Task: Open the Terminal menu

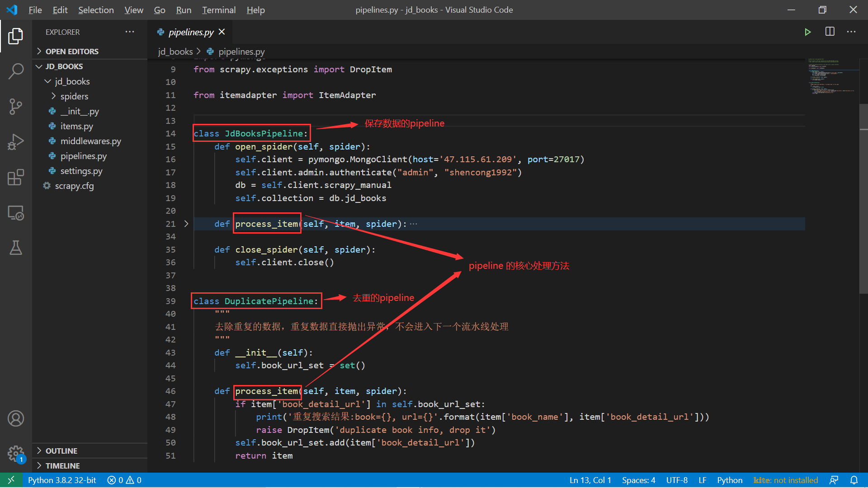Action: click(x=219, y=9)
